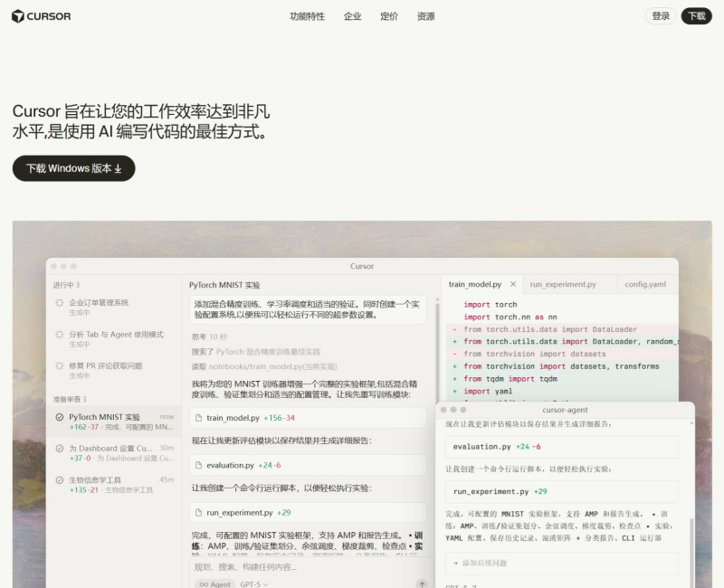Image resolution: width=724 pixels, height=588 pixels.
Task: Toggle the Agent mode pill in chat
Action: click(214, 584)
